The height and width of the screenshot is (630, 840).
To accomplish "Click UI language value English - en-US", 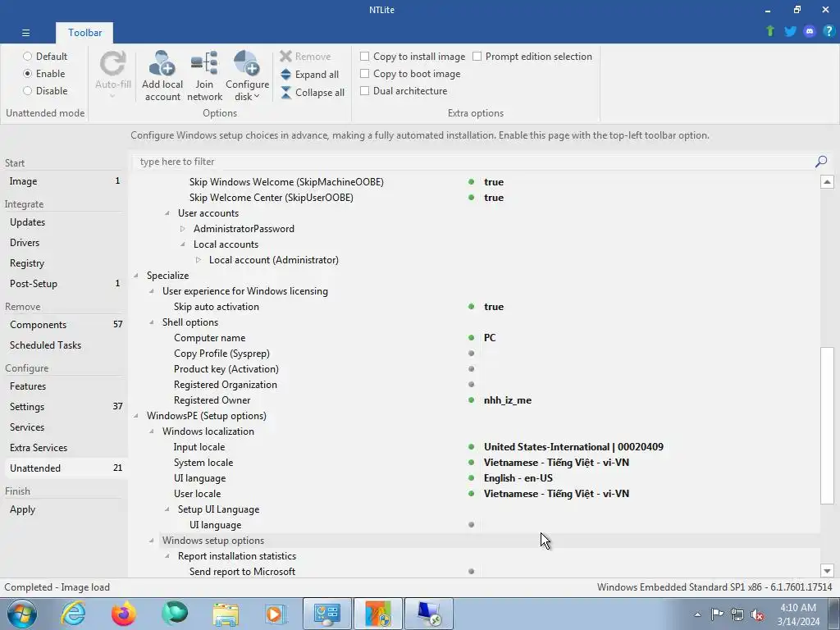I will point(518,478).
